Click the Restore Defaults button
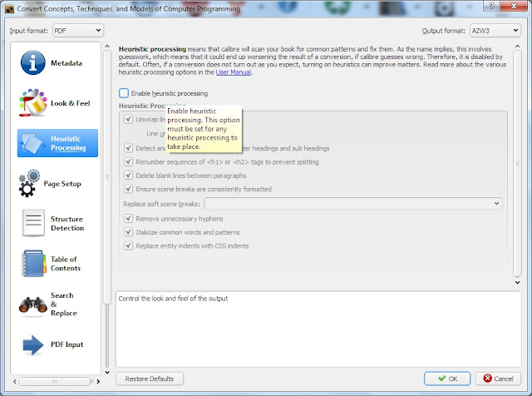Screen dimensions: 532x396 (x=150, y=379)
